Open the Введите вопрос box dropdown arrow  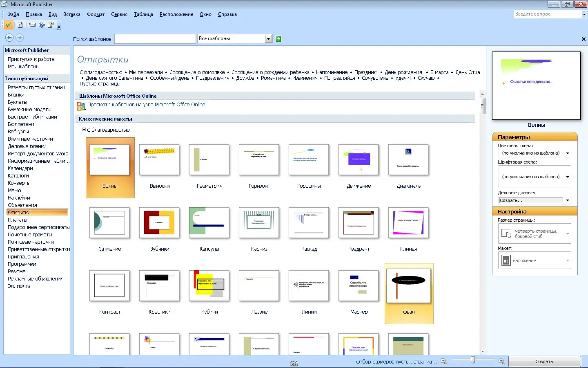[x=584, y=14]
